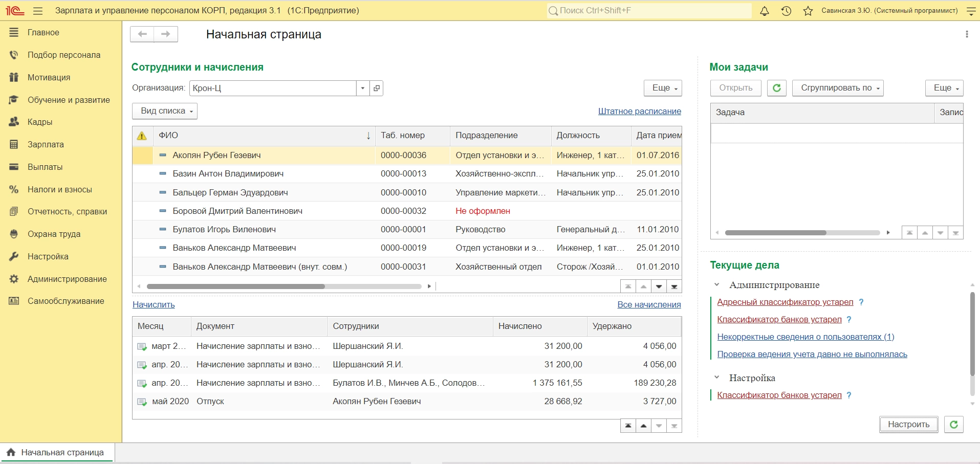The height and width of the screenshot is (464, 980).
Task: Open the history clock icon
Action: [786, 11]
